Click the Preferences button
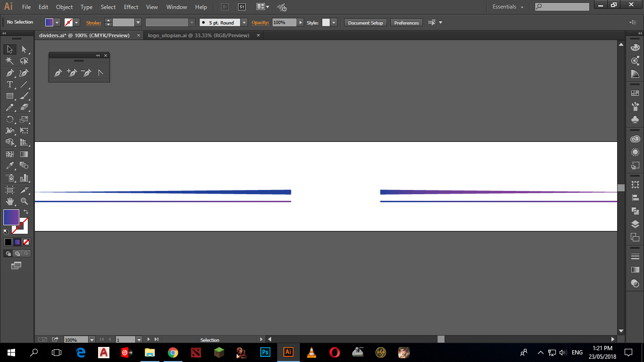 406,23
